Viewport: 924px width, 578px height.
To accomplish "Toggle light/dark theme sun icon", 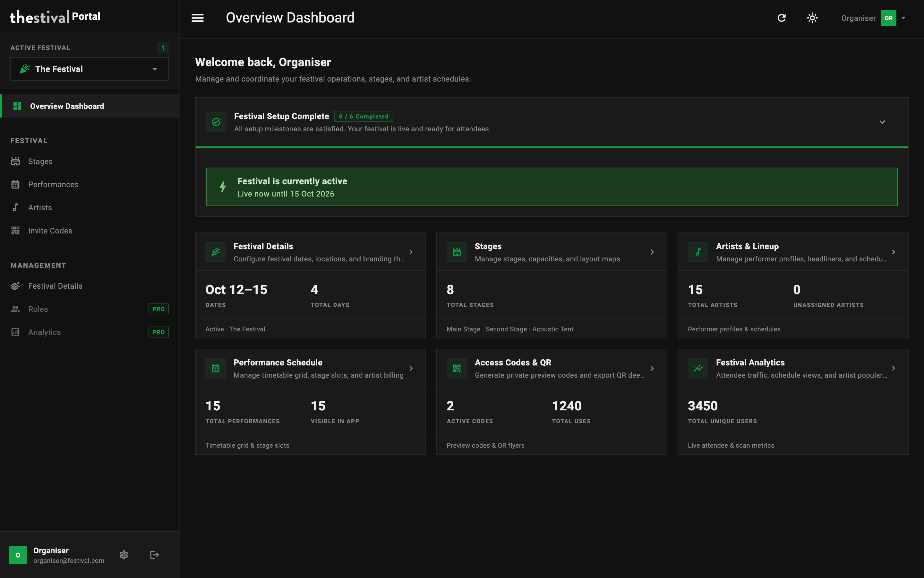I will pos(812,18).
